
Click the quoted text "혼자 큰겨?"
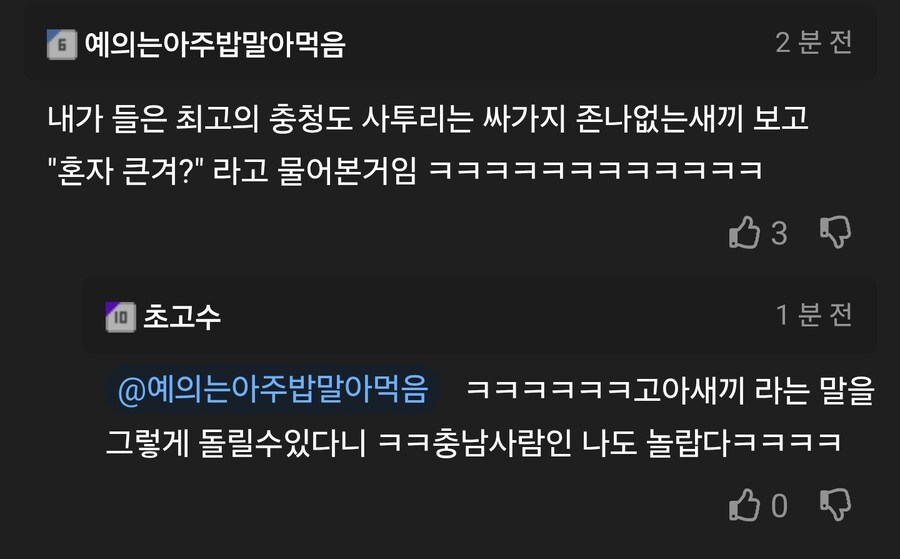click(x=127, y=171)
